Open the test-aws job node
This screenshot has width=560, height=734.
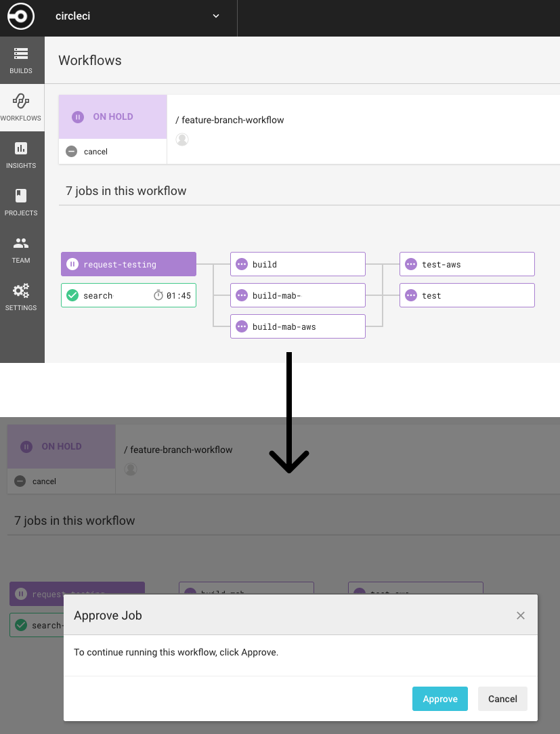[x=467, y=264]
